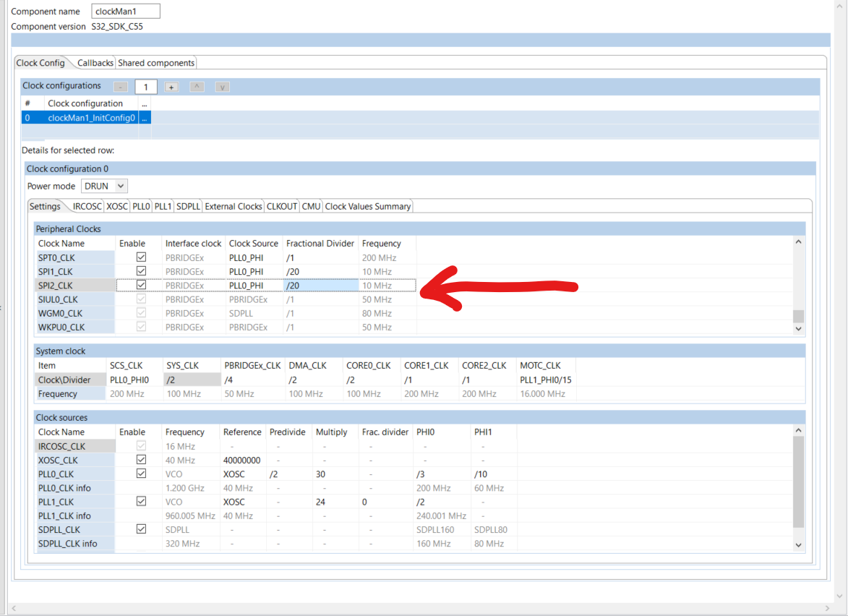Image resolution: width=848 pixels, height=616 pixels.
Task: Open the ellipsis for clockMan1_InitConfig0
Action: point(145,117)
